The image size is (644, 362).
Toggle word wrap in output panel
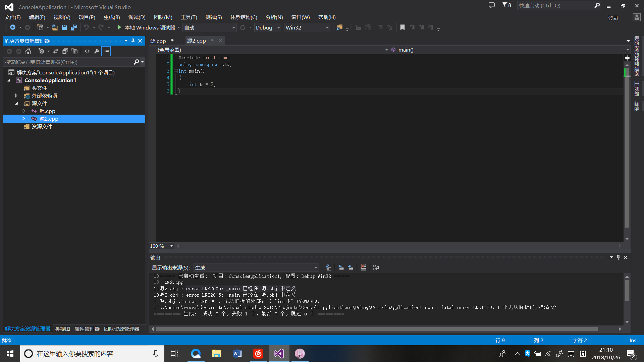coord(376,267)
